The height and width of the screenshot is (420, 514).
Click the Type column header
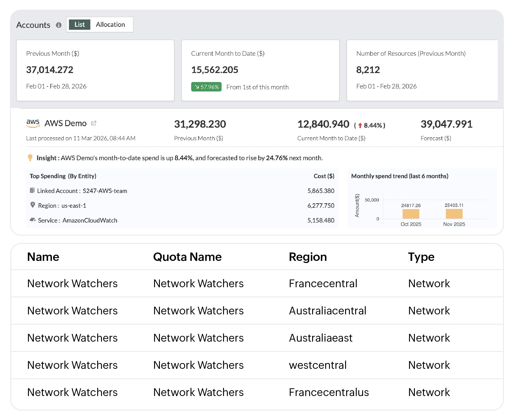[421, 257]
